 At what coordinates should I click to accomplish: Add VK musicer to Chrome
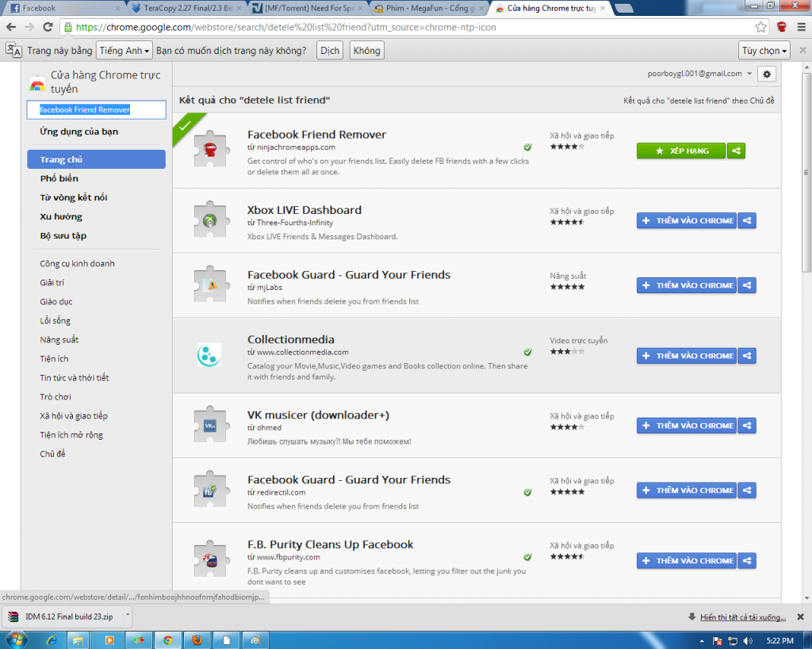pos(687,426)
